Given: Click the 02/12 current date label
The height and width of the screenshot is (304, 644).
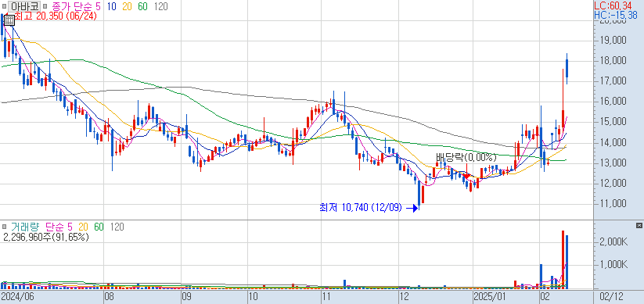Looking at the screenshot, I should coord(611,297).
